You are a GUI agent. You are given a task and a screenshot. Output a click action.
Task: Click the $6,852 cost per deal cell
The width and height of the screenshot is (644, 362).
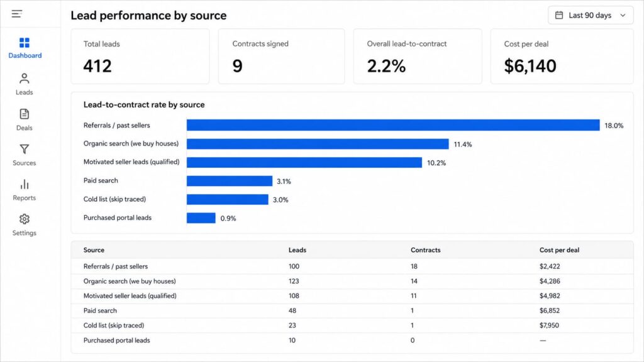(x=550, y=310)
